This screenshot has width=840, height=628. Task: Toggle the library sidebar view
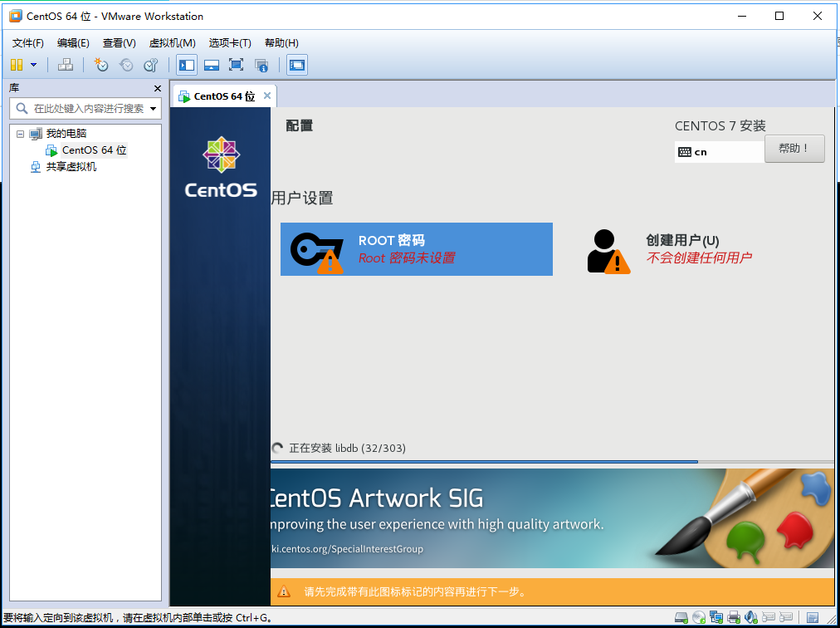coord(187,66)
